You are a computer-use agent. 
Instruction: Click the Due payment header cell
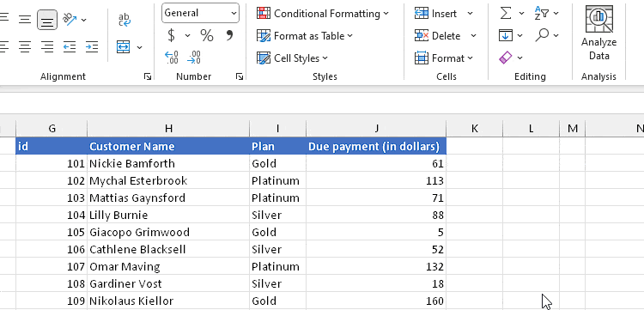pos(376,146)
